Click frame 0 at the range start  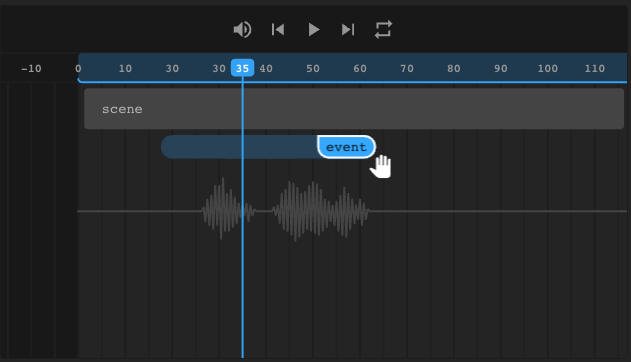coord(78,68)
